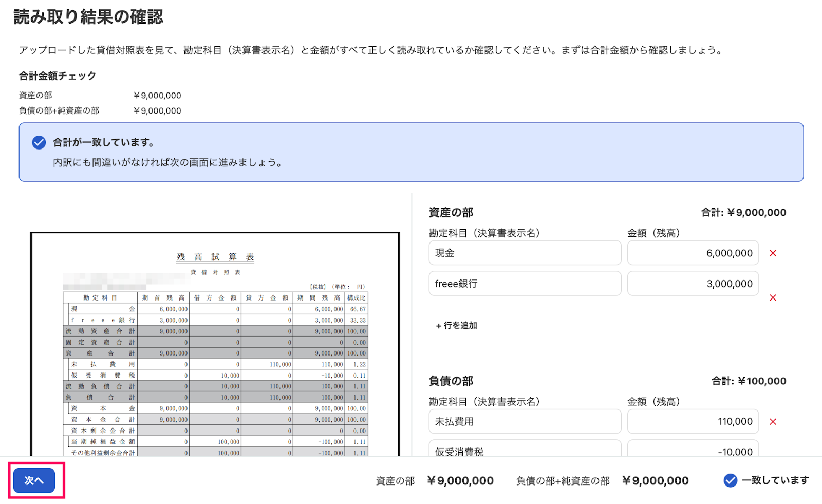The image size is (822, 504).
Task: Click the checkmark icon beside 一致しています
Action: tap(730, 480)
